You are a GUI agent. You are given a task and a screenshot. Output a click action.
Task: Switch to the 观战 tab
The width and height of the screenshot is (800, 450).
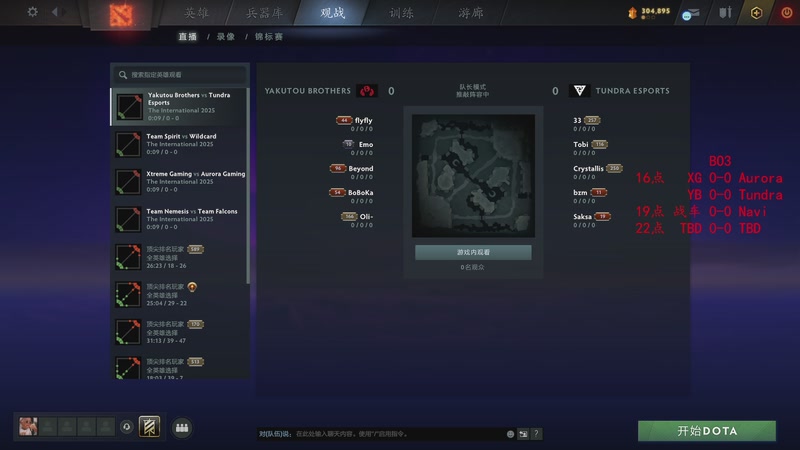pyautogui.click(x=333, y=13)
